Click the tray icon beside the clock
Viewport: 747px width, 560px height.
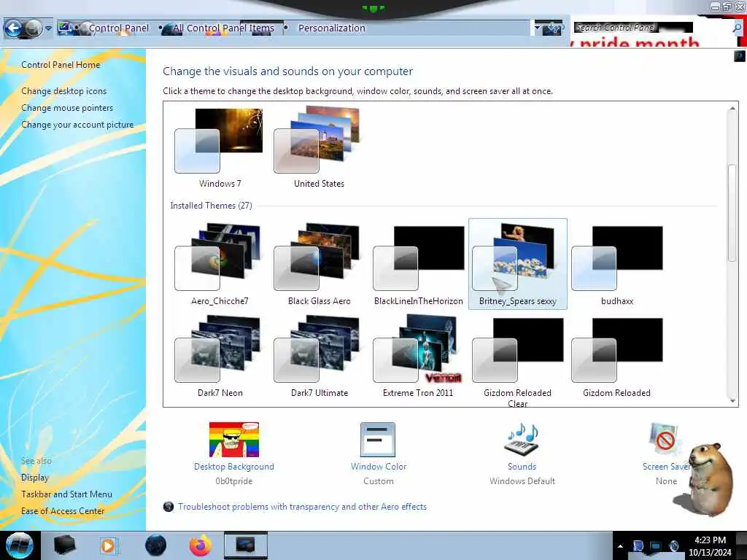click(674, 546)
